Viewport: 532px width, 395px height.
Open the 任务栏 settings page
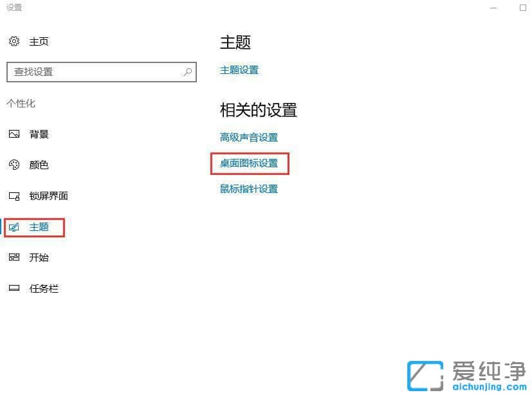click(45, 288)
